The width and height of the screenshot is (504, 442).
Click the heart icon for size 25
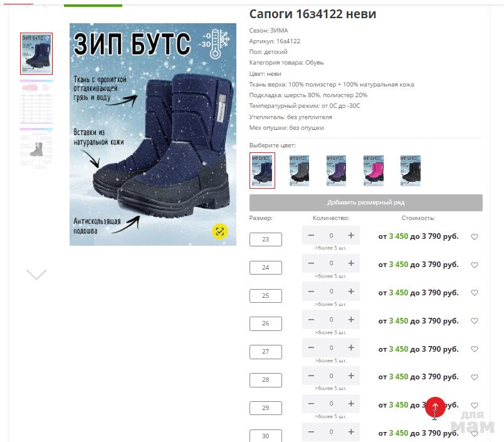click(x=475, y=293)
